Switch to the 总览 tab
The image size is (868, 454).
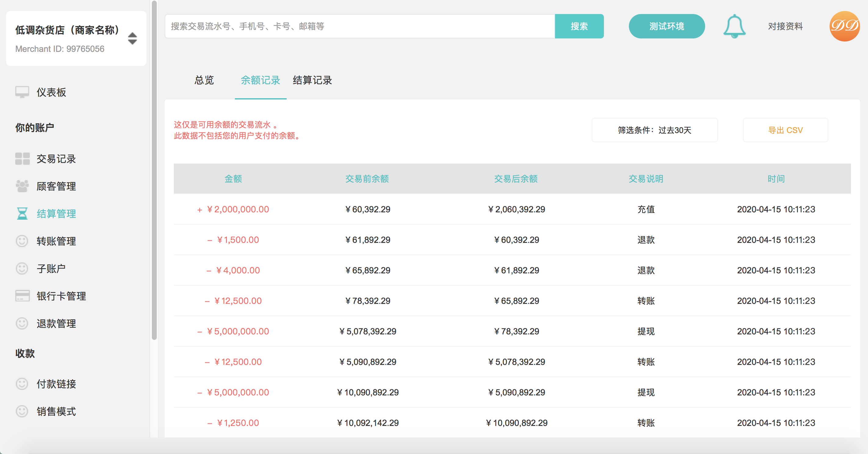point(204,80)
